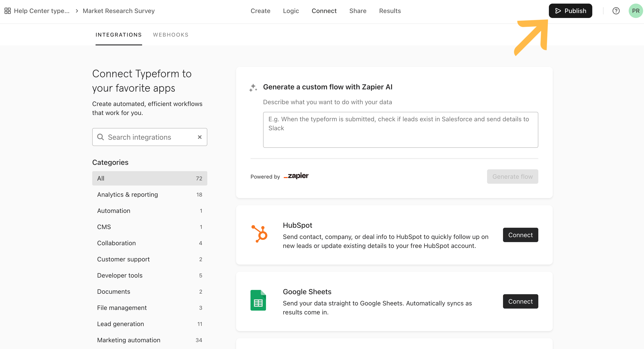Select Analytics & reporting category
This screenshot has height=349, width=644.
click(x=150, y=194)
